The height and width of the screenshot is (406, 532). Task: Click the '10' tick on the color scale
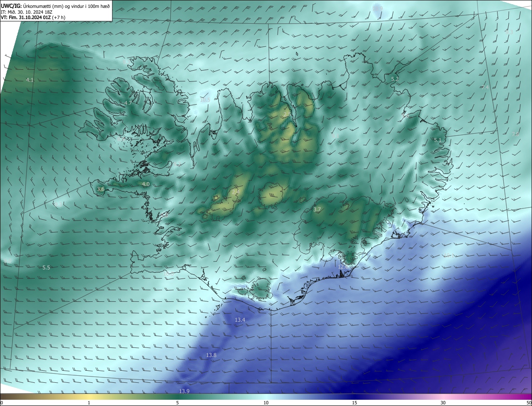[266, 403]
